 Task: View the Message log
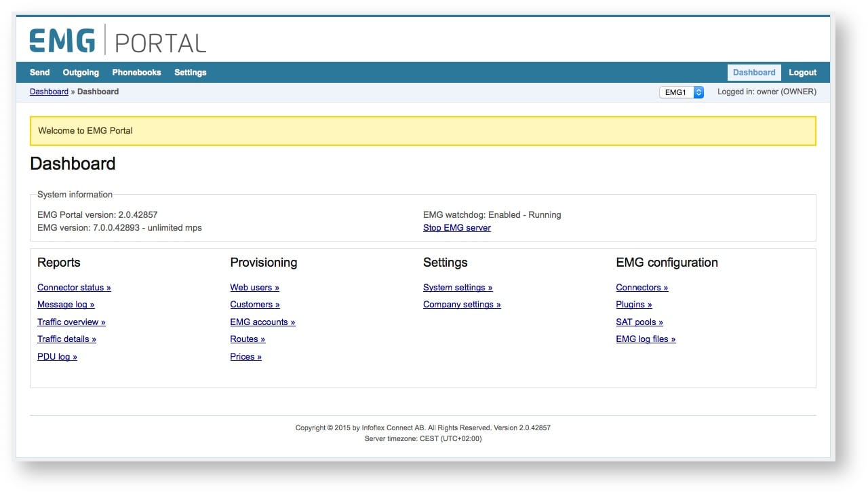[x=65, y=304]
